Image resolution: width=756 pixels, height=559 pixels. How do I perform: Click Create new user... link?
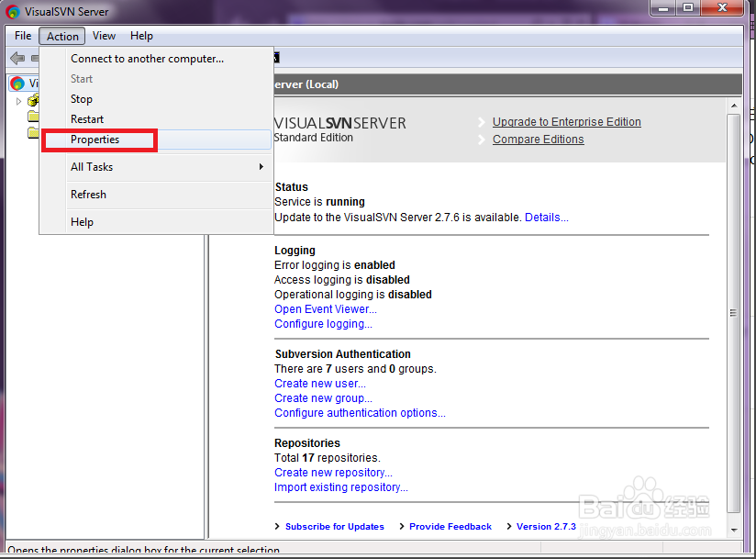pos(320,384)
